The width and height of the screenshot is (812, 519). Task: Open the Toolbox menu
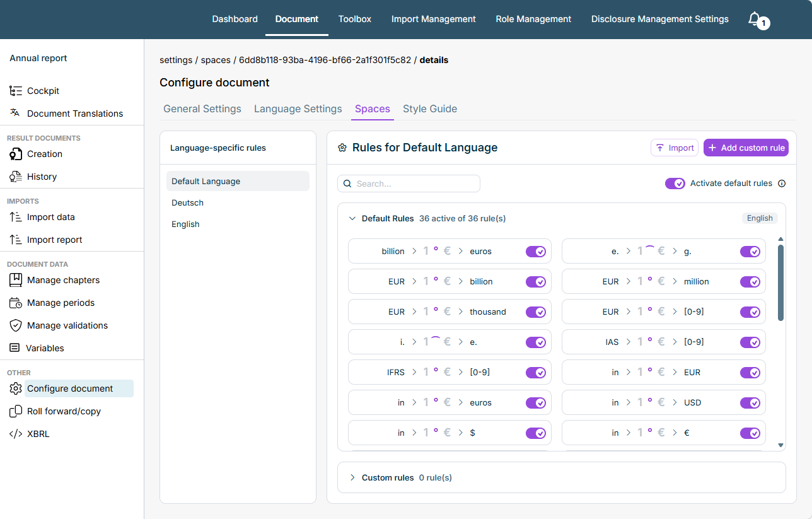click(355, 19)
